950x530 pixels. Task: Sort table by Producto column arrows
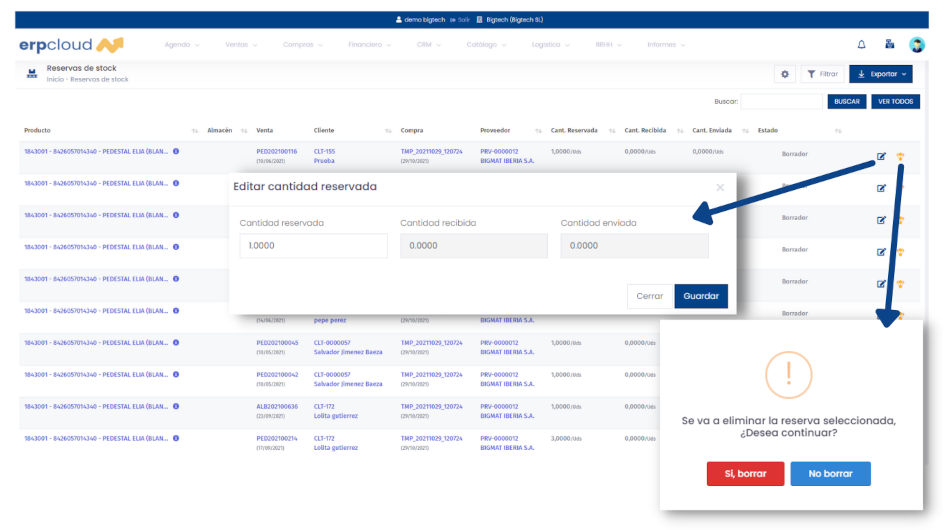click(x=195, y=131)
